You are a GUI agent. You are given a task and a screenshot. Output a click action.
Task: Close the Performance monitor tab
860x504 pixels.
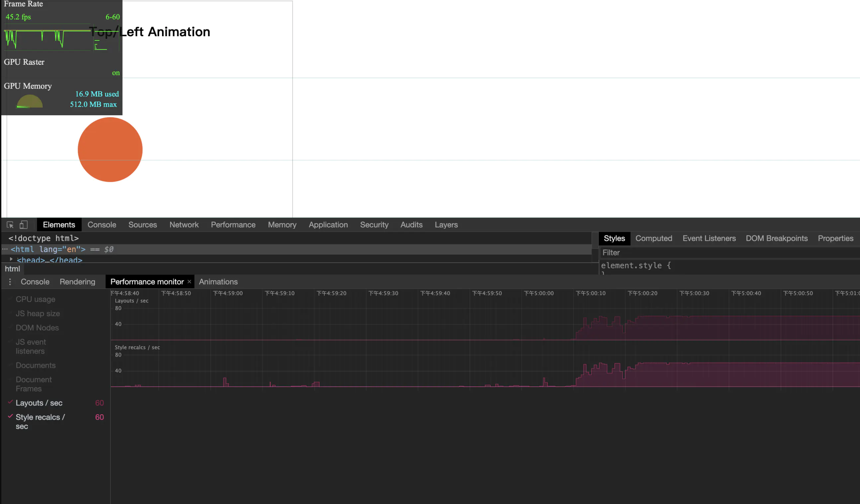189,282
